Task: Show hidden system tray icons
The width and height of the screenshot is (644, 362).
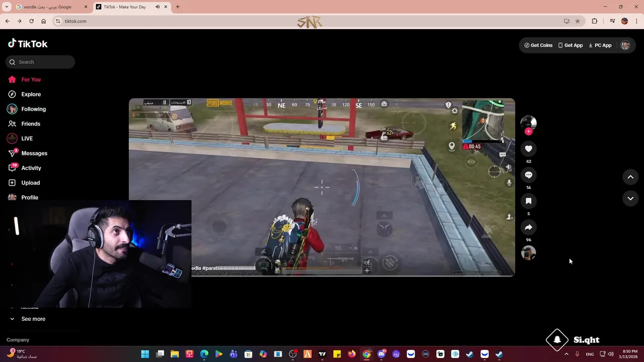Action: (x=567, y=354)
